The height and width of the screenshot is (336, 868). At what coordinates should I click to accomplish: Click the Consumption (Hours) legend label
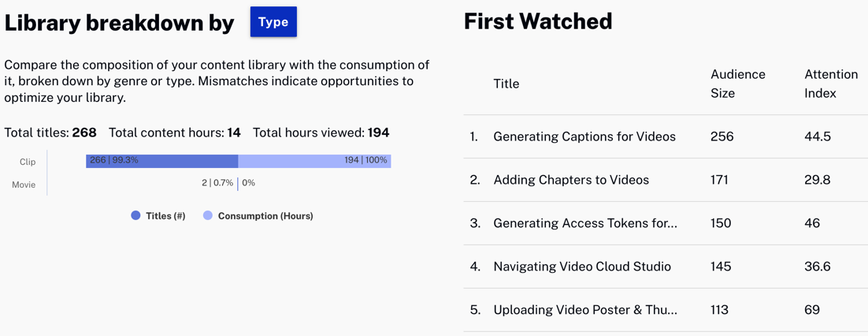265,215
